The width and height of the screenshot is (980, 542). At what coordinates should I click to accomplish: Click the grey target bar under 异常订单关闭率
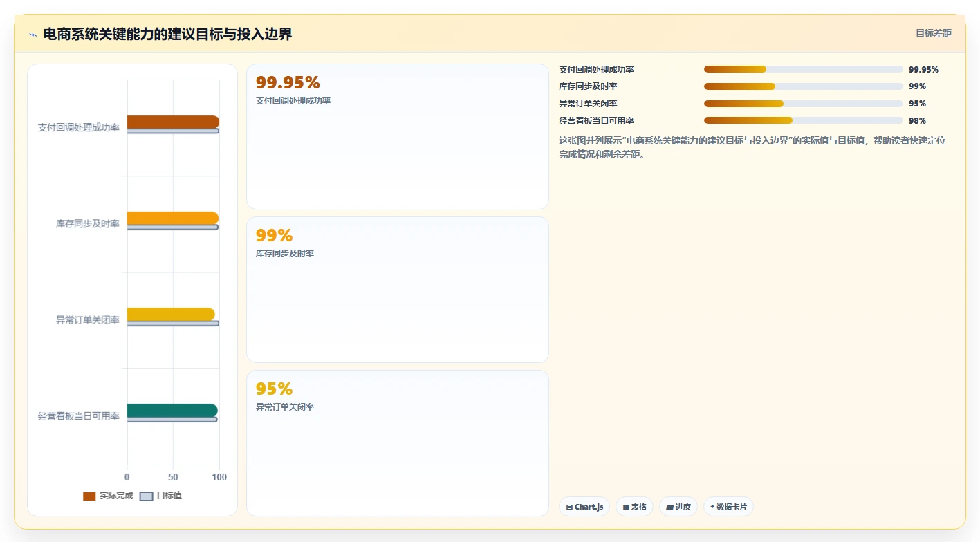click(x=173, y=324)
